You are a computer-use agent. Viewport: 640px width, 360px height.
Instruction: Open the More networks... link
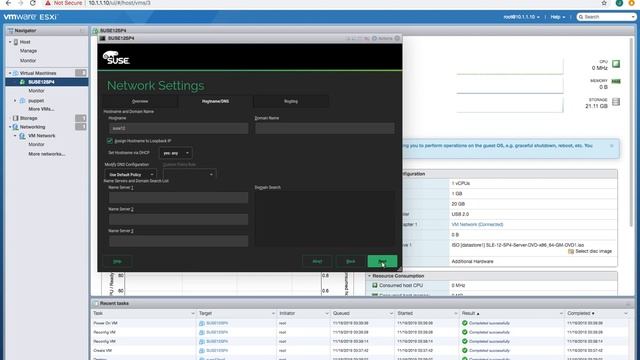(x=47, y=154)
